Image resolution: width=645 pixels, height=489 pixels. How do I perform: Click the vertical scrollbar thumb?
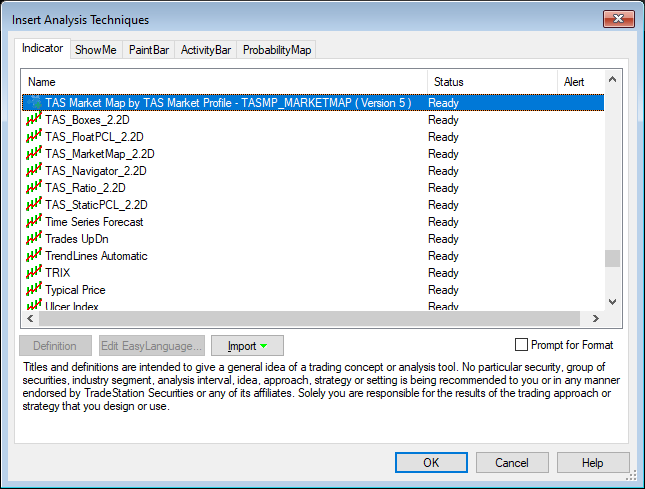(613, 259)
